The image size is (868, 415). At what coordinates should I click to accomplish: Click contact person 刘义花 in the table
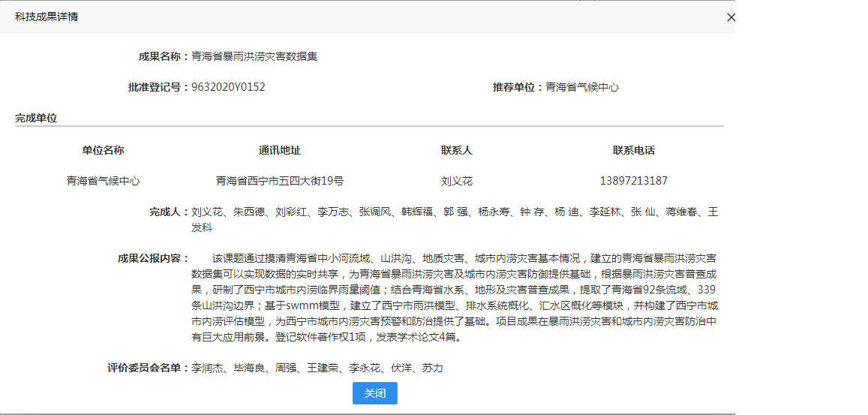(x=456, y=181)
